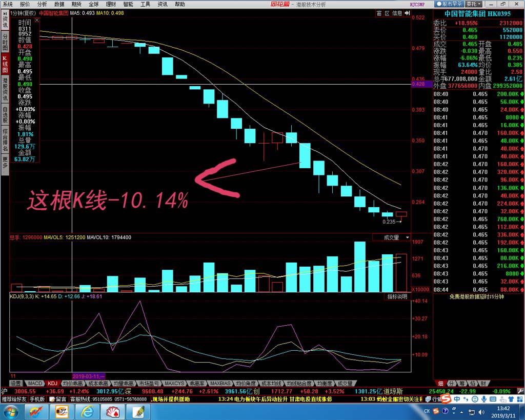Click the 留言 message button
The width and height of the screenshot is (525, 420).
(x=58, y=399)
